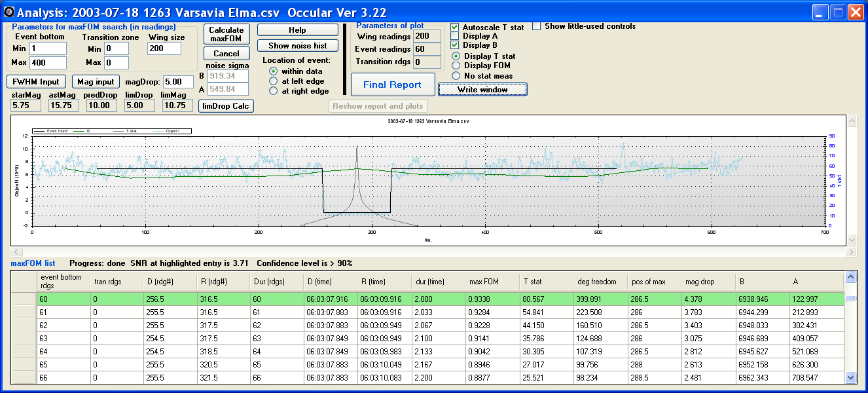Select table row with event bottom 63

(427, 338)
